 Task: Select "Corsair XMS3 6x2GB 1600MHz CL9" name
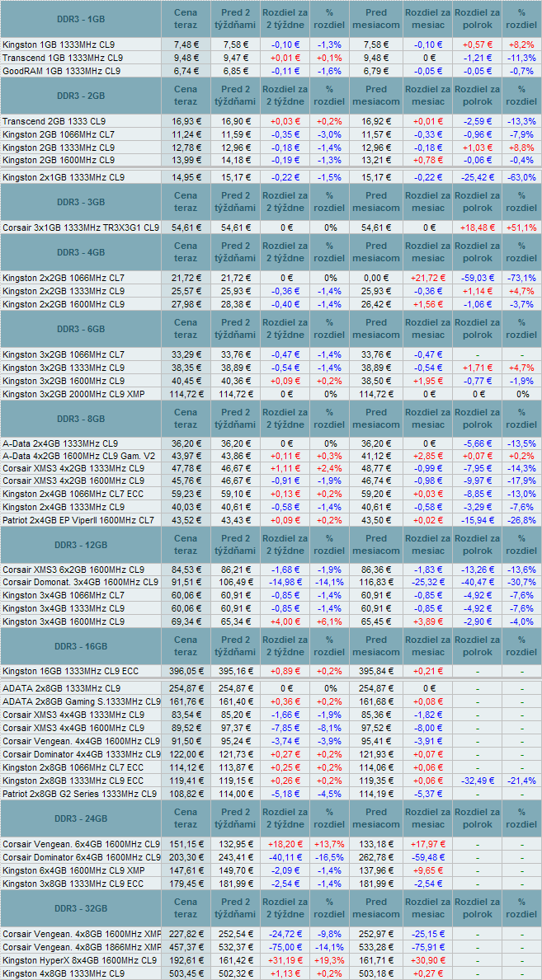click(x=73, y=570)
